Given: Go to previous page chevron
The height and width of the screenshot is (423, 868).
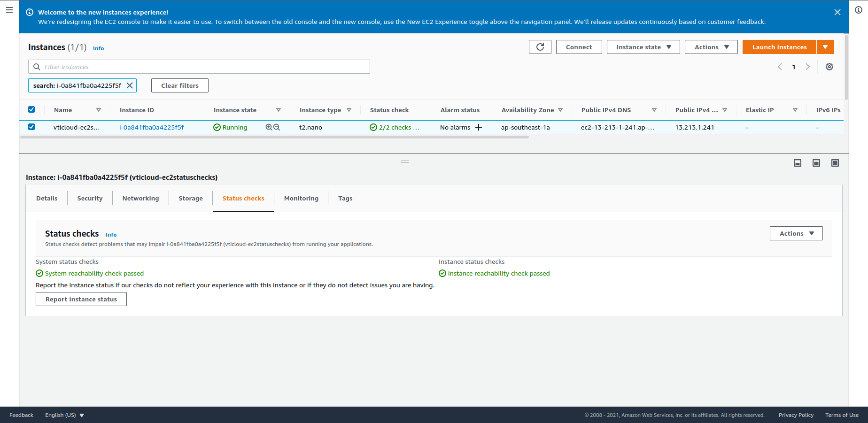Looking at the screenshot, I should 780,67.
